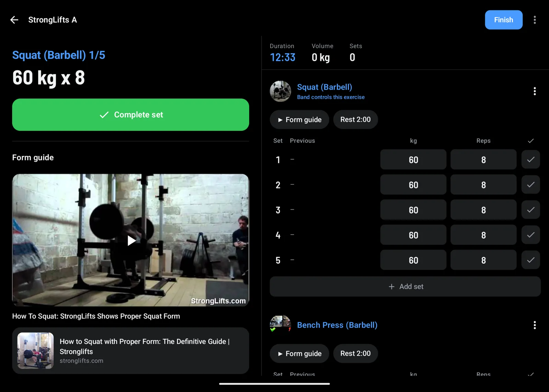Tap the Bench Press (Barbell) exercise avatar
Image resolution: width=549 pixels, height=392 pixels.
(x=280, y=324)
